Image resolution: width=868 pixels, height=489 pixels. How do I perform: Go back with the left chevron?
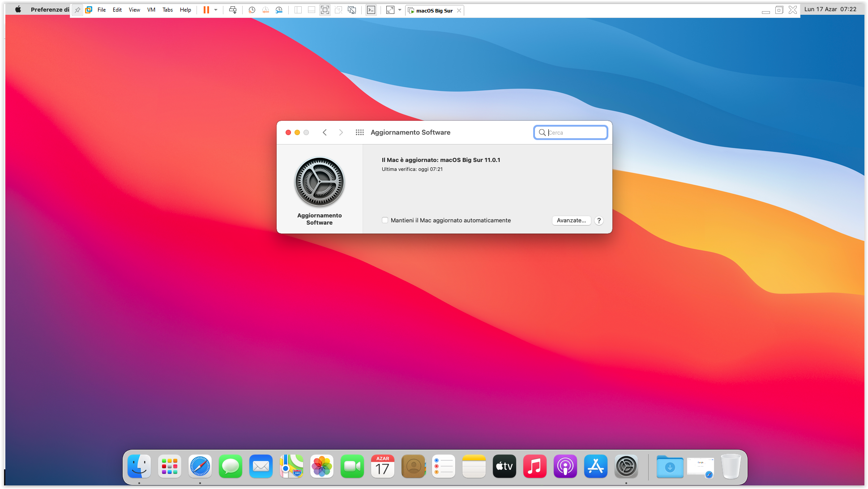point(325,132)
